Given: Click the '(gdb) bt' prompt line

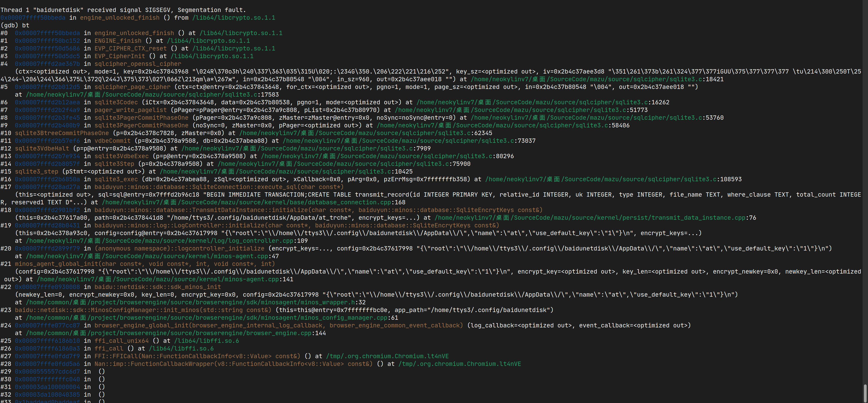Looking at the screenshot, I should [x=15, y=25].
